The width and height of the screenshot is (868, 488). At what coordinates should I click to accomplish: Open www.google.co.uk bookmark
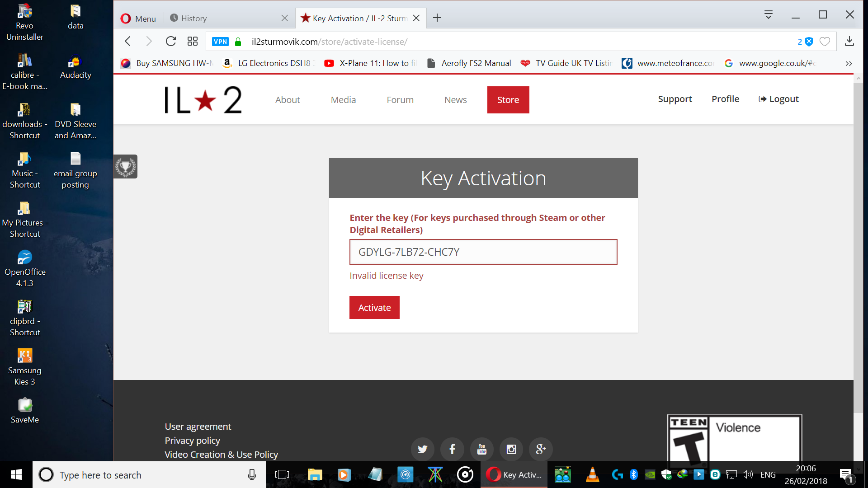pyautogui.click(x=770, y=63)
